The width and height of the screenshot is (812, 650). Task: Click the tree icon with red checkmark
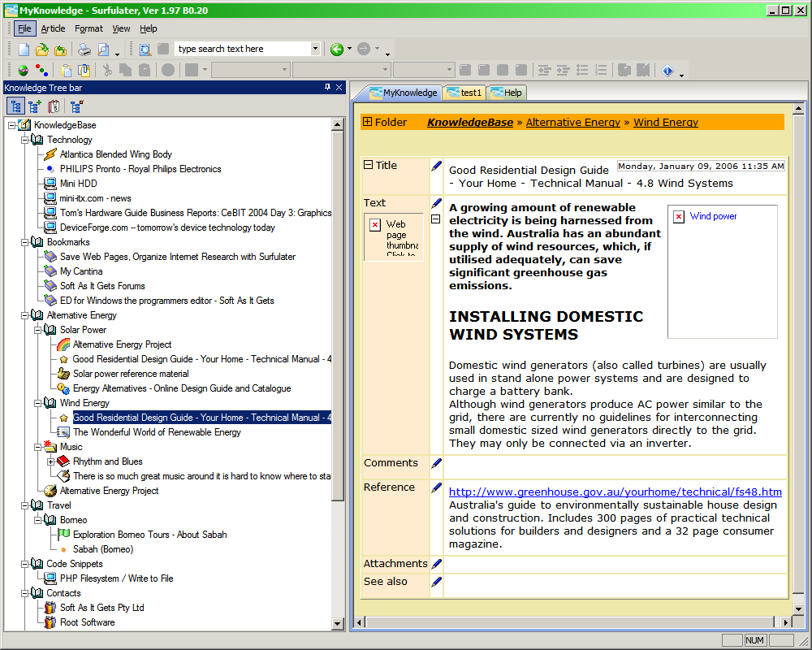tap(76, 106)
